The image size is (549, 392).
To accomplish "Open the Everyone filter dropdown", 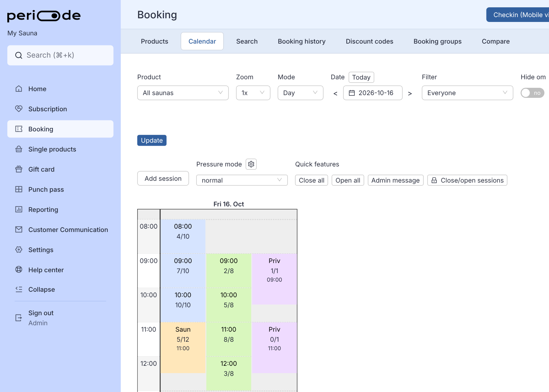I will [467, 93].
